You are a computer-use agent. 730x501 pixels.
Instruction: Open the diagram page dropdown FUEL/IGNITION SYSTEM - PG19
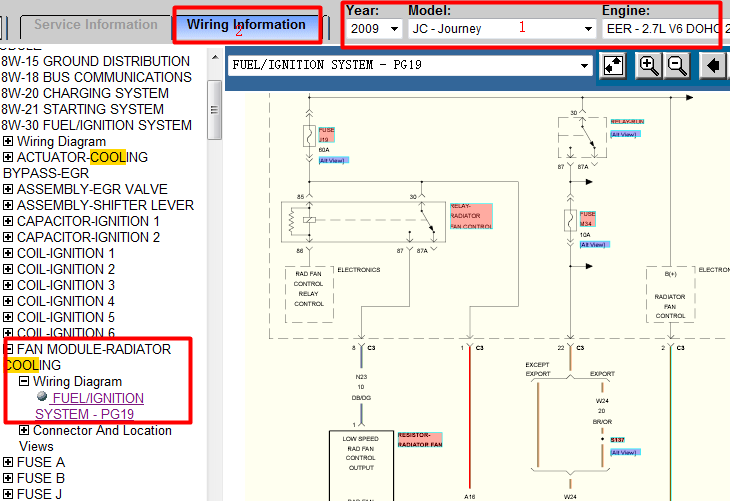pyautogui.click(x=410, y=65)
